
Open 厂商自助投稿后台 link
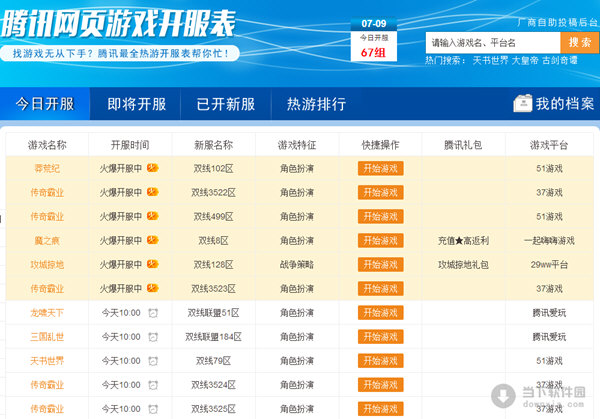tap(557, 22)
